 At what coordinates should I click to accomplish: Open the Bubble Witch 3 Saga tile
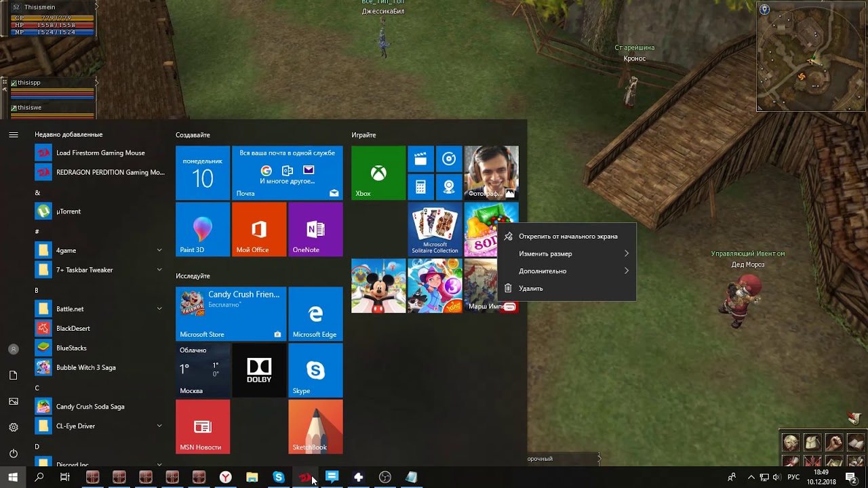pyautogui.click(x=435, y=285)
